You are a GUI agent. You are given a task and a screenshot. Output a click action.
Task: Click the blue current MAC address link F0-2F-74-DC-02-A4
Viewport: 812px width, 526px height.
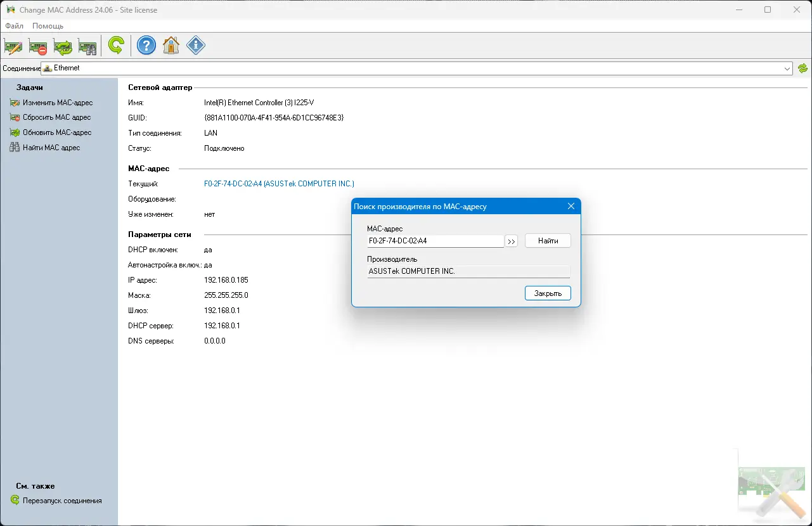point(279,184)
